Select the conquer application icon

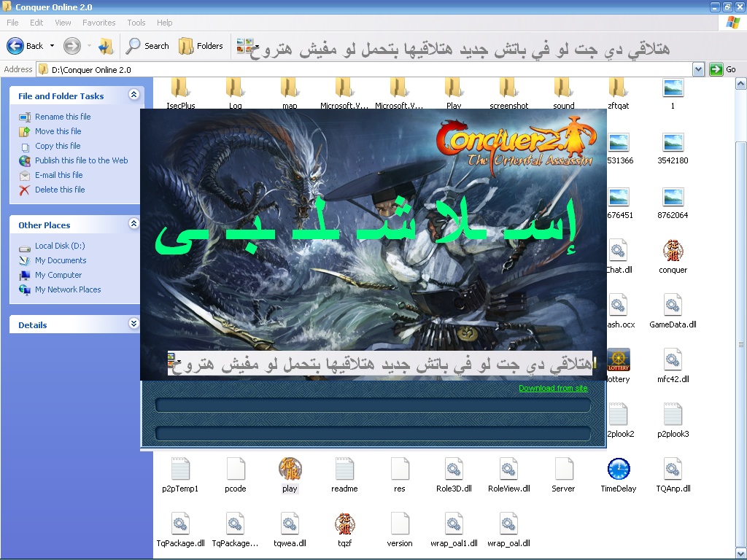[x=673, y=257]
